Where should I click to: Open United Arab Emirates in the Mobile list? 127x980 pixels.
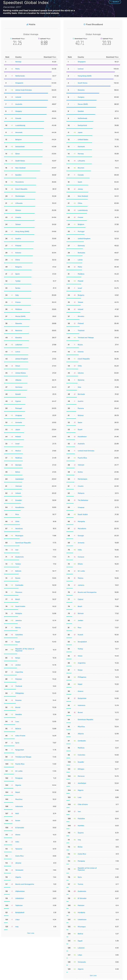coord(24,90)
